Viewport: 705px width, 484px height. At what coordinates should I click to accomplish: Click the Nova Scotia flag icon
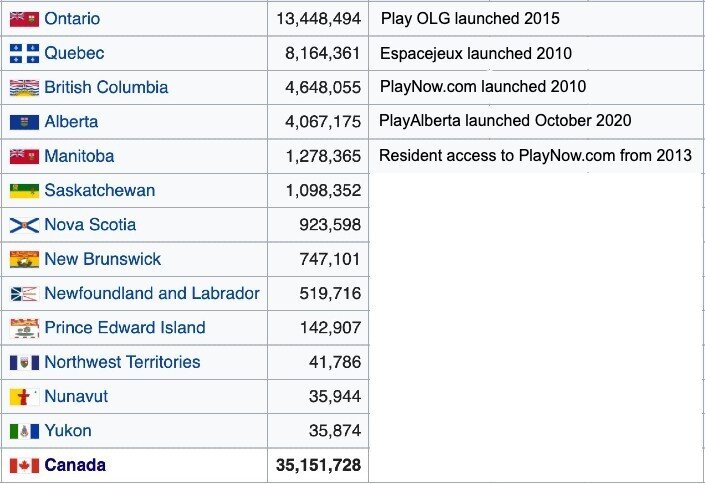pyautogui.click(x=24, y=225)
